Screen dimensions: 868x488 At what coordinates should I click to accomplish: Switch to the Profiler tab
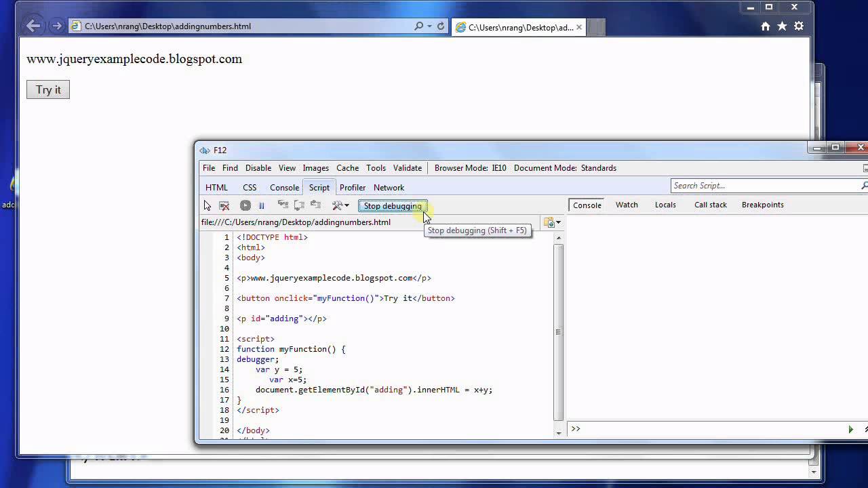[353, 188]
